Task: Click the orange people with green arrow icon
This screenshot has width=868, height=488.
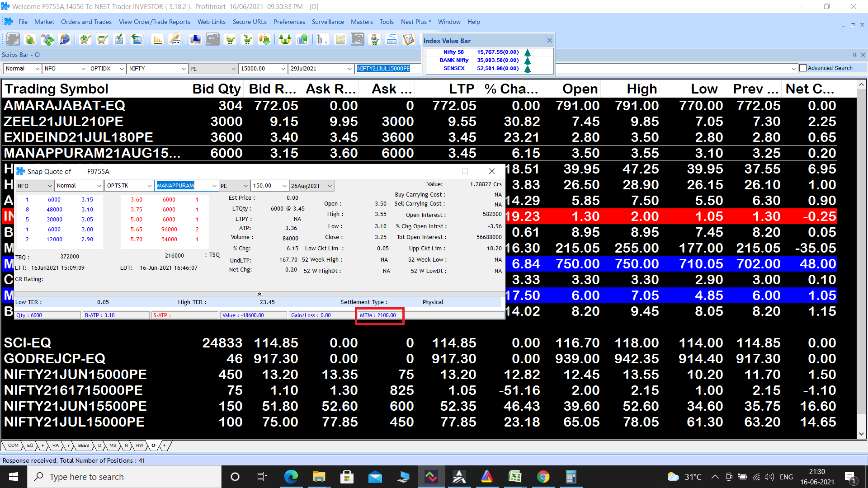Action: coord(264,40)
